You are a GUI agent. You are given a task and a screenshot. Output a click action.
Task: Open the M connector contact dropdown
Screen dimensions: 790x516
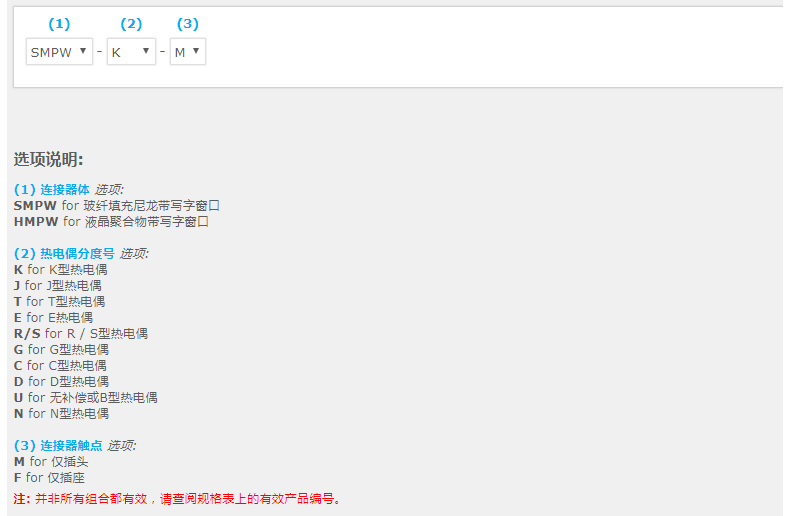(x=187, y=52)
